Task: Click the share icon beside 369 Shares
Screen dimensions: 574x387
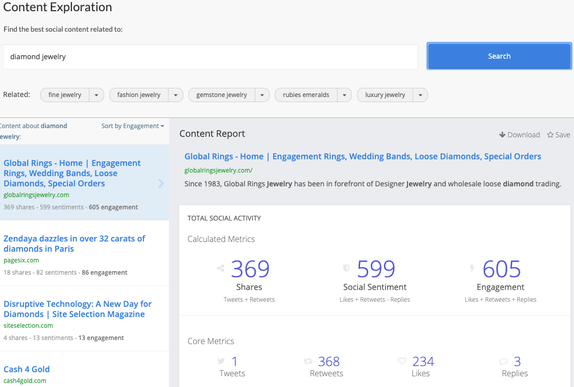Action: 221,268
